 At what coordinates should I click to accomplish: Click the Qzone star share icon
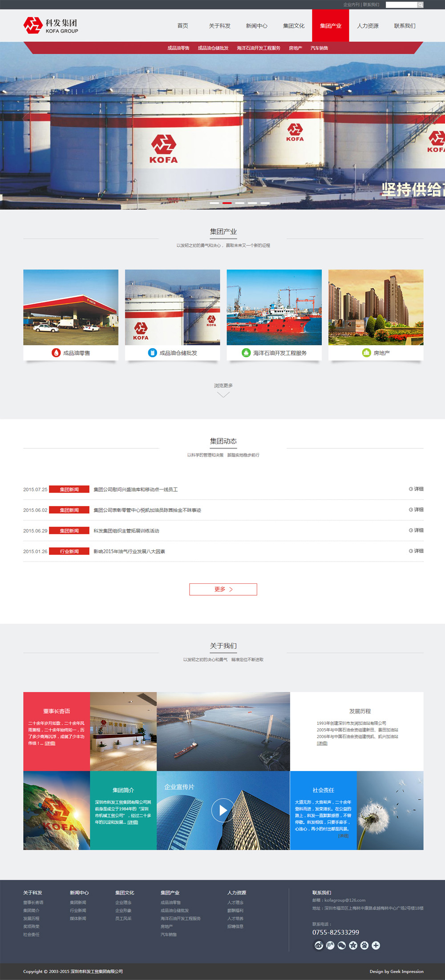[353, 945]
